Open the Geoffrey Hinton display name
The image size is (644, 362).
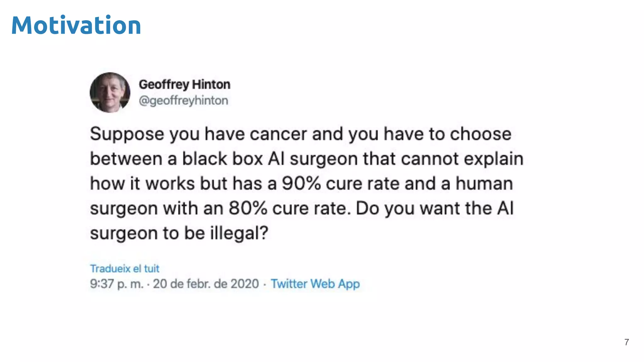coord(185,85)
